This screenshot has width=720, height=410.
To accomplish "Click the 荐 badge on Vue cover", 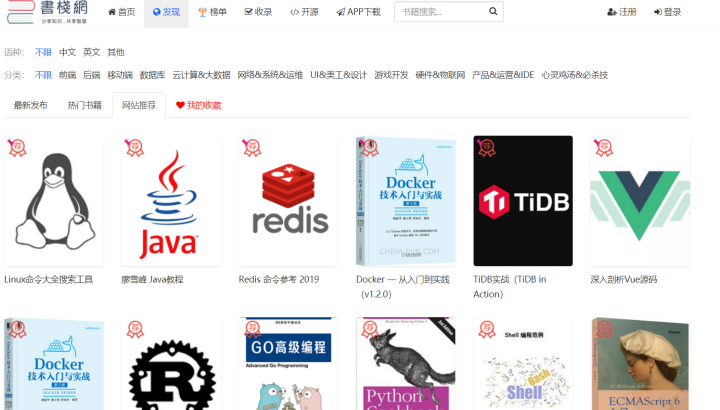I will pyautogui.click(x=603, y=148).
